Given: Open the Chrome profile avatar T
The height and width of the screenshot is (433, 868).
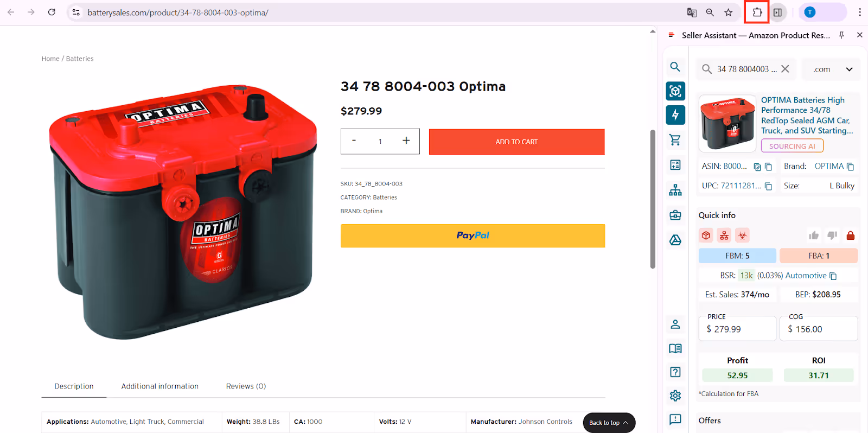Looking at the screenshot, I should point(810,12).
